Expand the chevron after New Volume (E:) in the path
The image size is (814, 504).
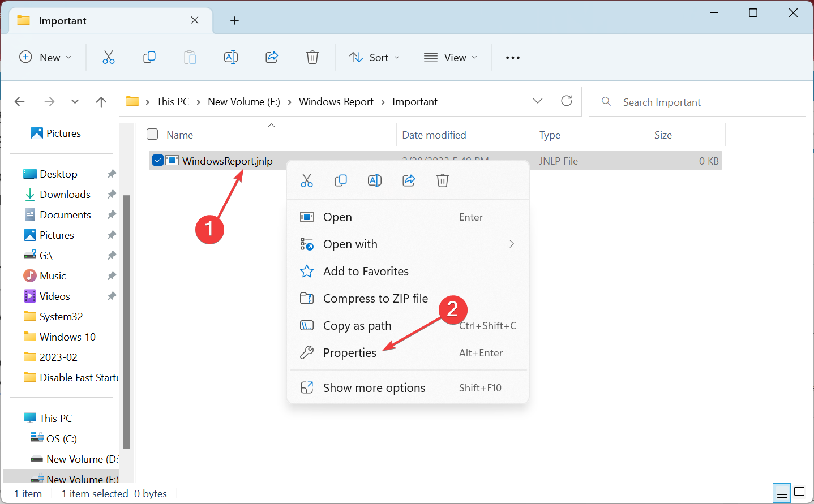pyautogui.click(x=290, y=102)
